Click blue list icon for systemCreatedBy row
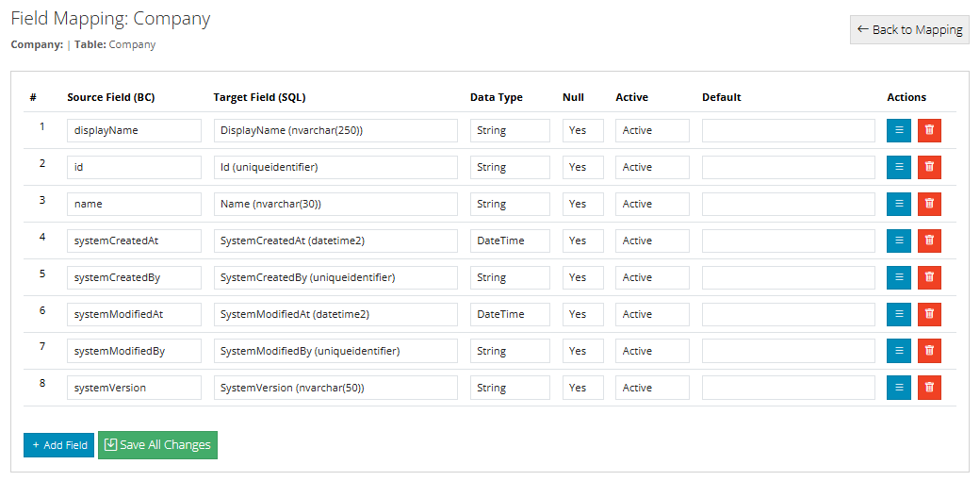980x481 pixels. (x=899, y=277)
